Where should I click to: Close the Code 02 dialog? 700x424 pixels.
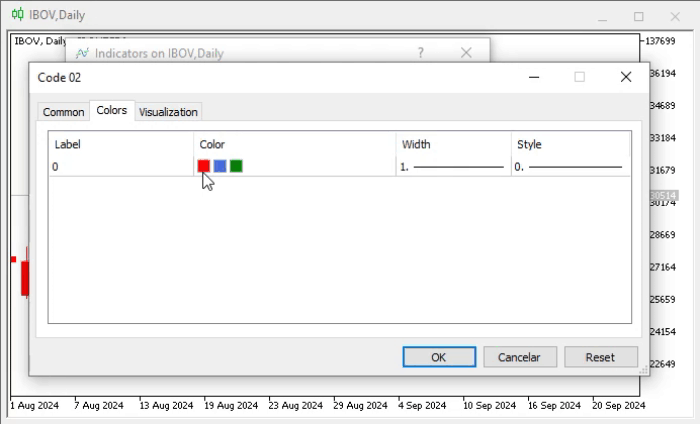pos(626,77)
